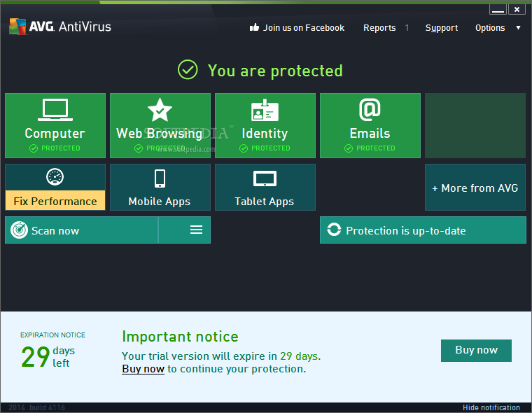Click the Computer PROTECTED checkmark icon

point(34,148)
